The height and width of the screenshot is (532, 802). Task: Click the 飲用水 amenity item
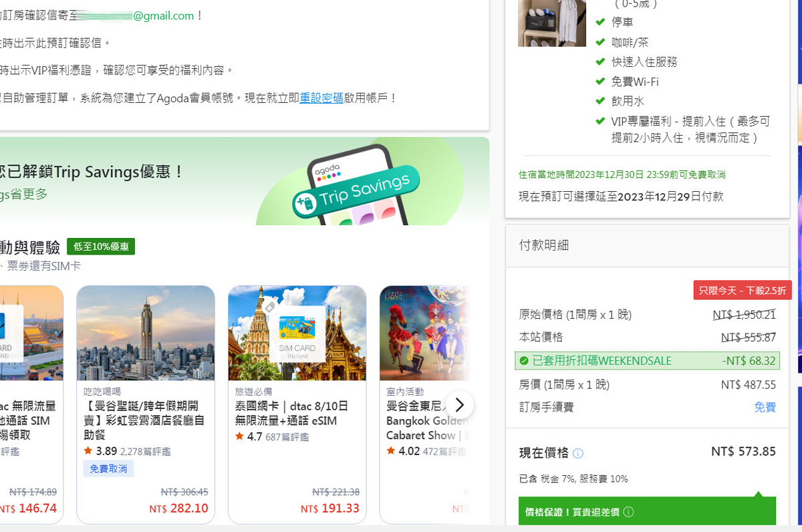628,102
